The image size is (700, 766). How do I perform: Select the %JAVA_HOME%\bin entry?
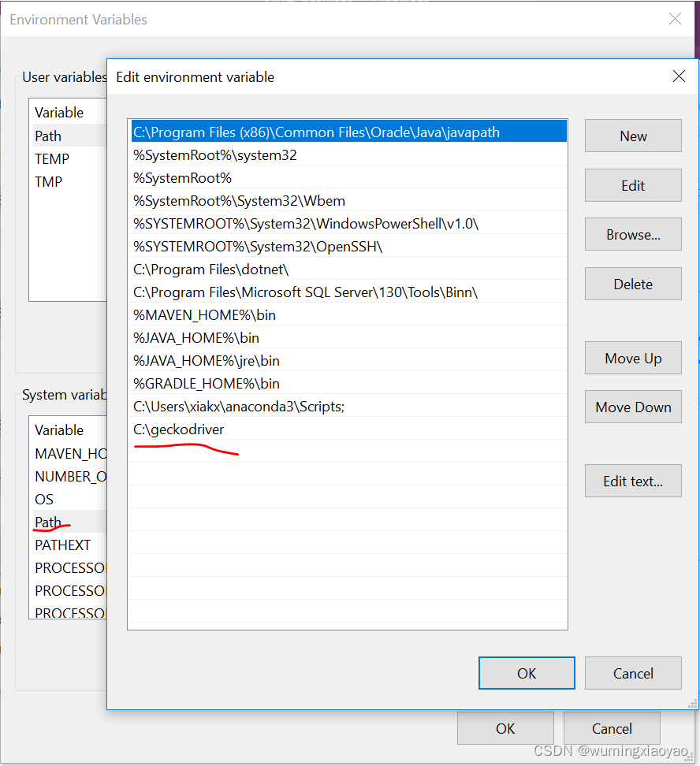pos(349,337)
